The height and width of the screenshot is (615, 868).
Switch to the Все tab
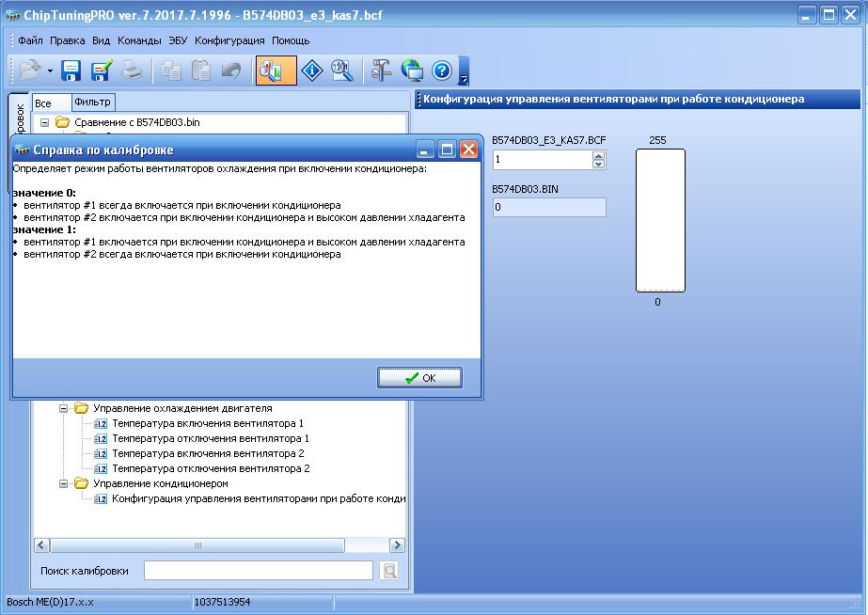point(51,102)
